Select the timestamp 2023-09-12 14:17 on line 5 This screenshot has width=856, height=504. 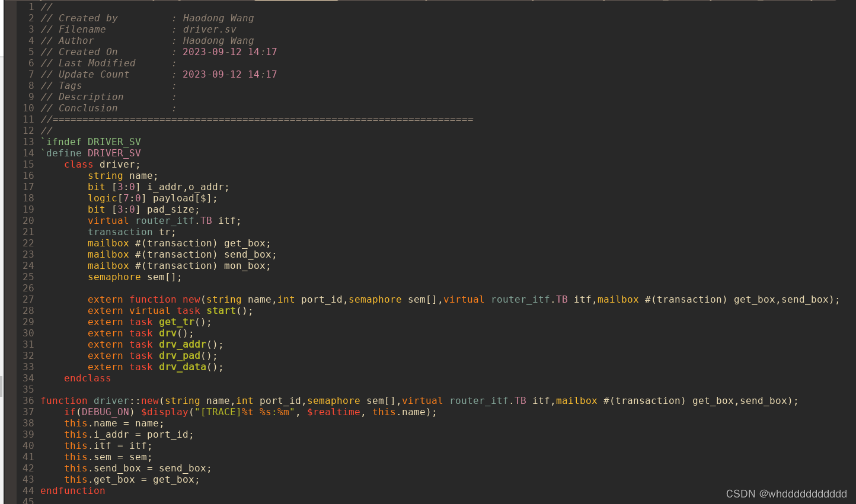[230, 52]
